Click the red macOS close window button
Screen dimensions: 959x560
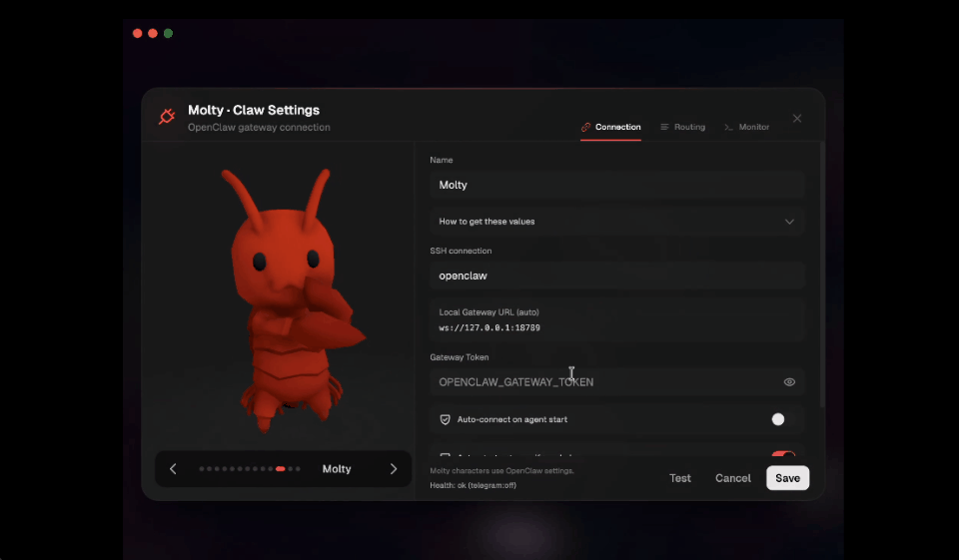[138, 34]
